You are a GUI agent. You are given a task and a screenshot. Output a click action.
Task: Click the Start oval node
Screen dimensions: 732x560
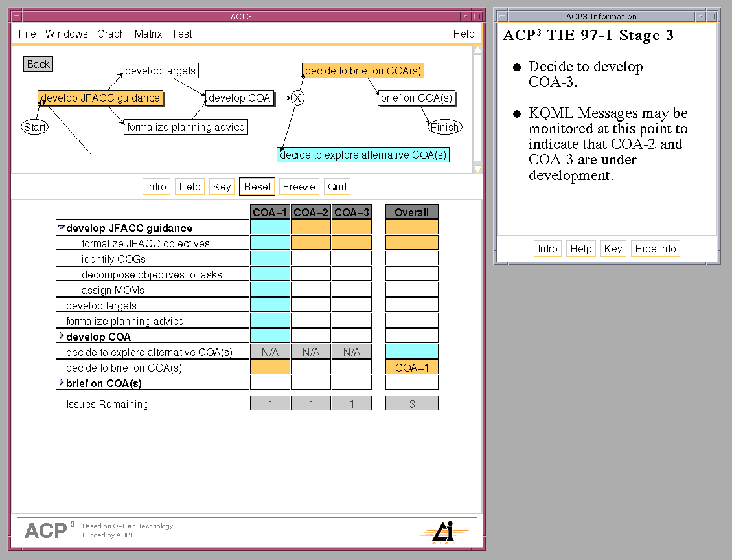[x=34, y=127]
